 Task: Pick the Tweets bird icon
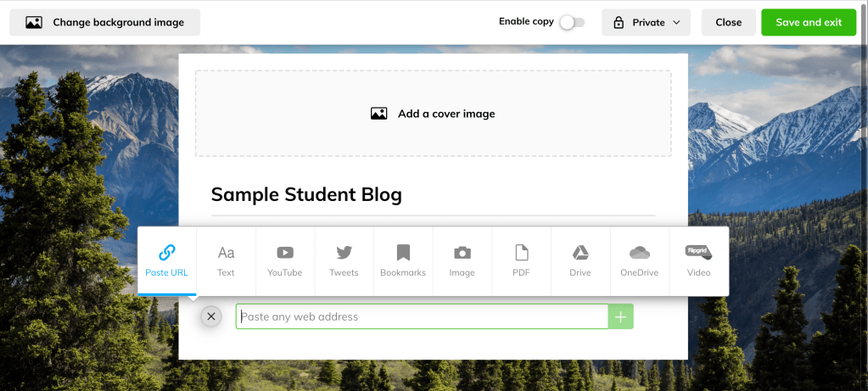point(344,253)
